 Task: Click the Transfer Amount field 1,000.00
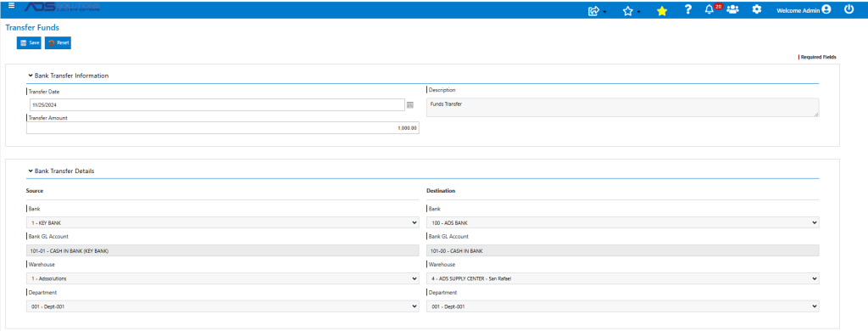pos(223,128)
